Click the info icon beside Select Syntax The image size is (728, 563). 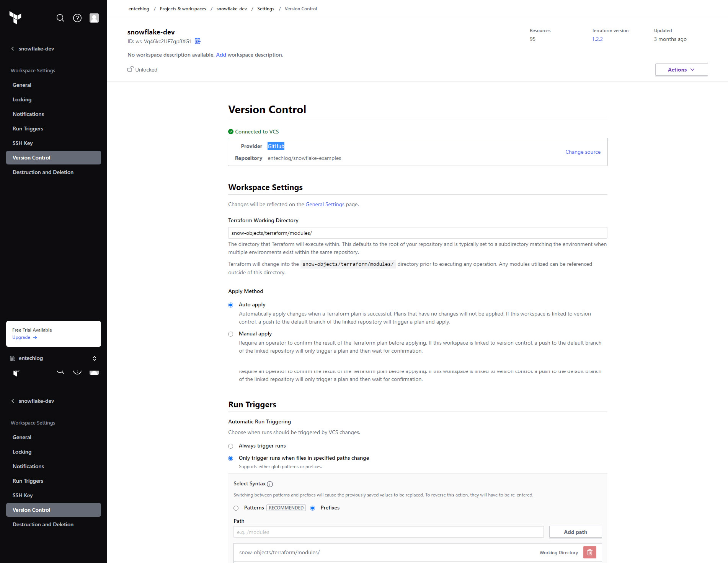pyautogui.click(x=270, y=484)
